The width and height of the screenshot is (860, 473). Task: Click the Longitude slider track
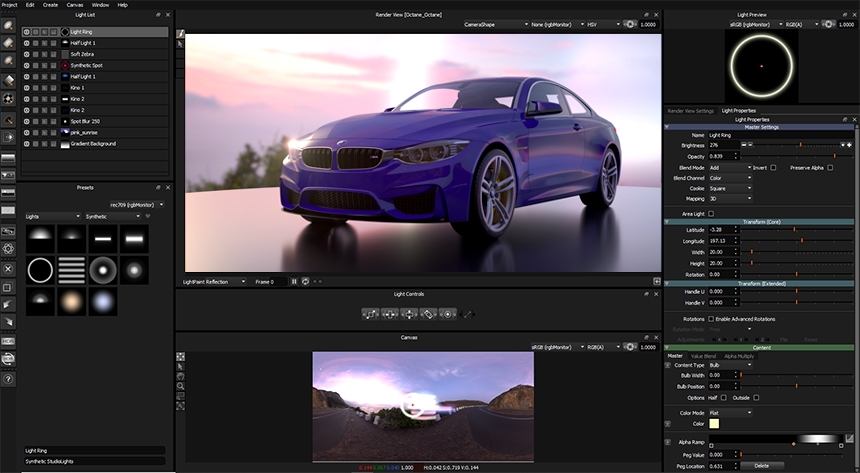pos(797,241)
